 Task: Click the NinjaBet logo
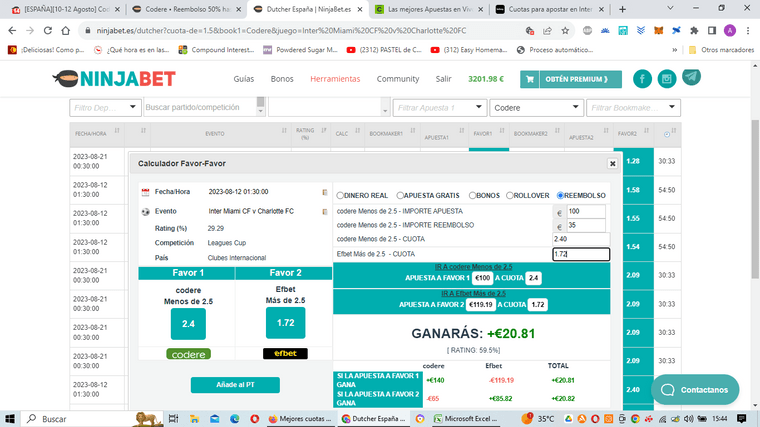(114, 79)
